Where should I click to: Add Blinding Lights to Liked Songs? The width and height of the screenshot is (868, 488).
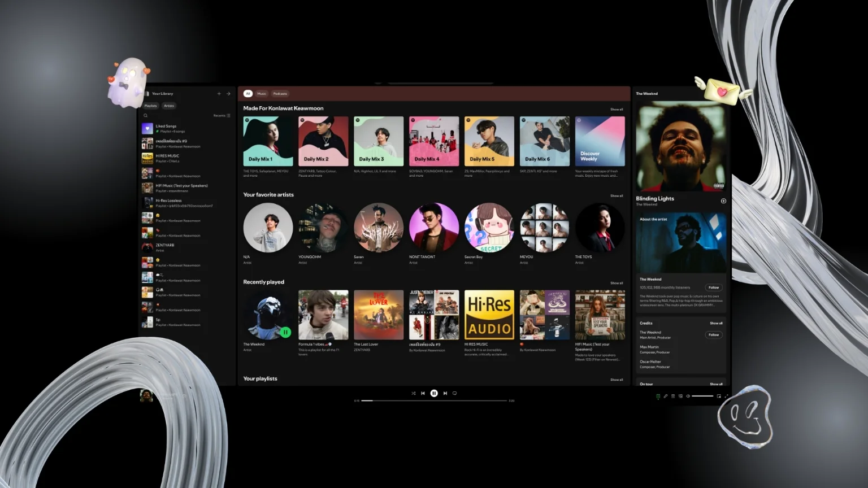(723, 201)
